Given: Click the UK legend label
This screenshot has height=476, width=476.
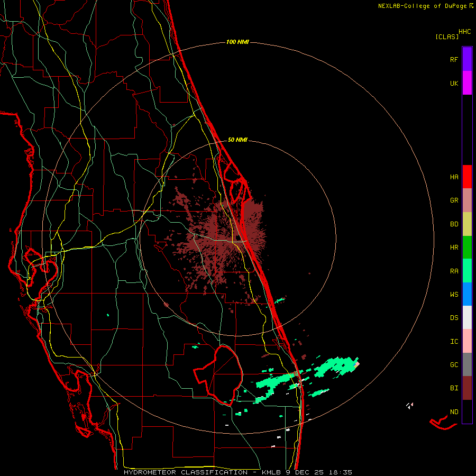Looking at the screenshot, I should [x=454, y=83].
